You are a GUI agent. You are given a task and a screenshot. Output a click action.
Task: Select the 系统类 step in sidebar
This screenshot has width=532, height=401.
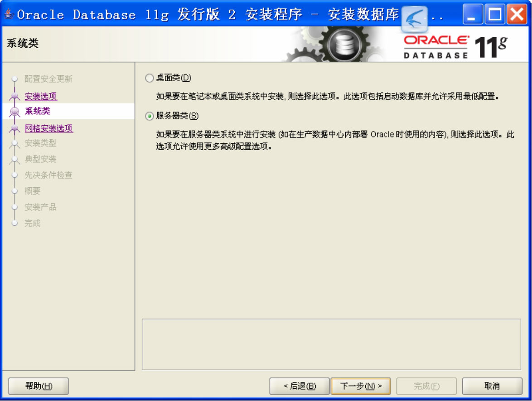tap(68, 111)
